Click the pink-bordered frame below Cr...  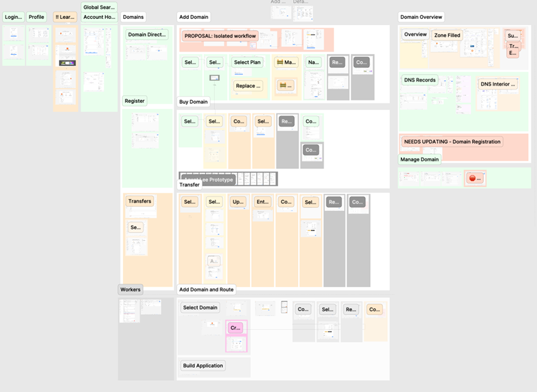[237, 344]
